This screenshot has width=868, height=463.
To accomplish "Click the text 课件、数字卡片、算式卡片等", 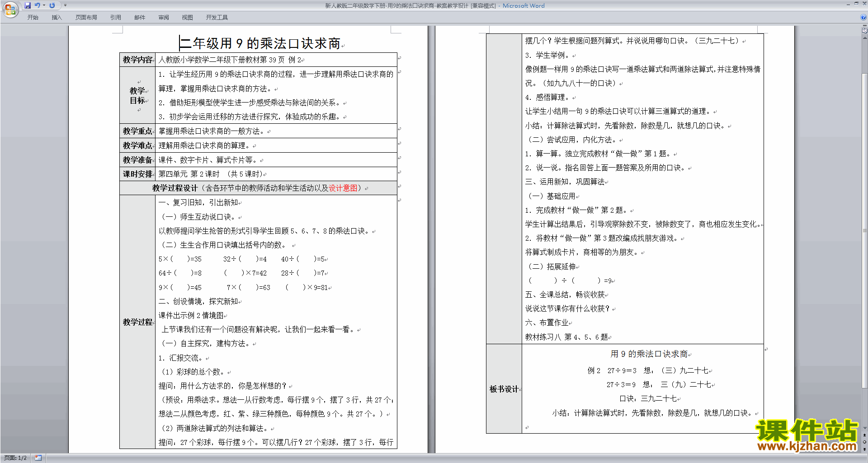I will (208, 160).
